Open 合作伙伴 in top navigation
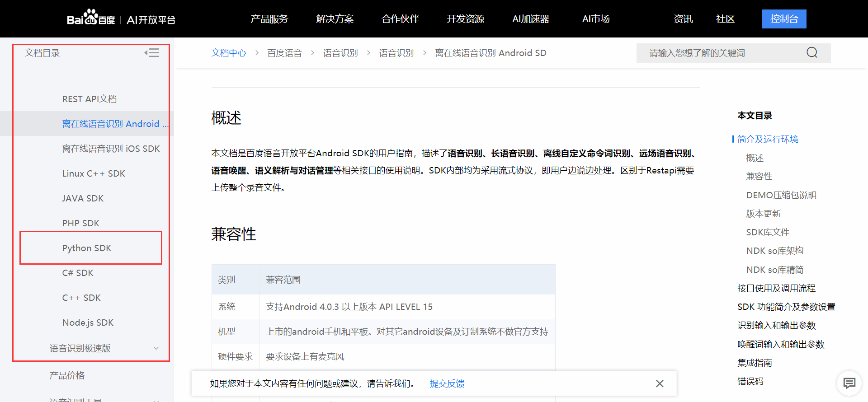Viewport: 868px width, 402px height. [x=400, y=19]
